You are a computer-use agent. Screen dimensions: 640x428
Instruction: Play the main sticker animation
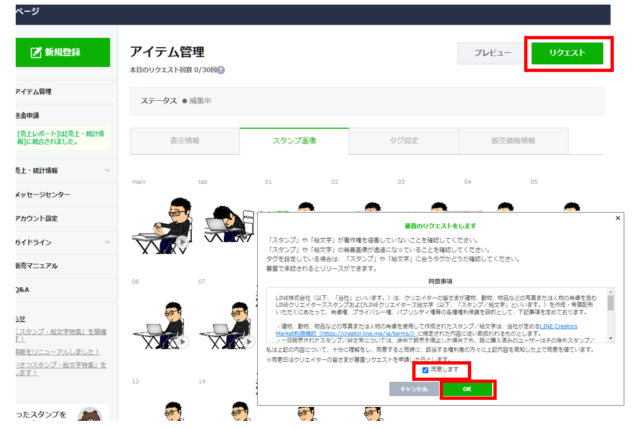pyautogui.click(x=182, y=242)
